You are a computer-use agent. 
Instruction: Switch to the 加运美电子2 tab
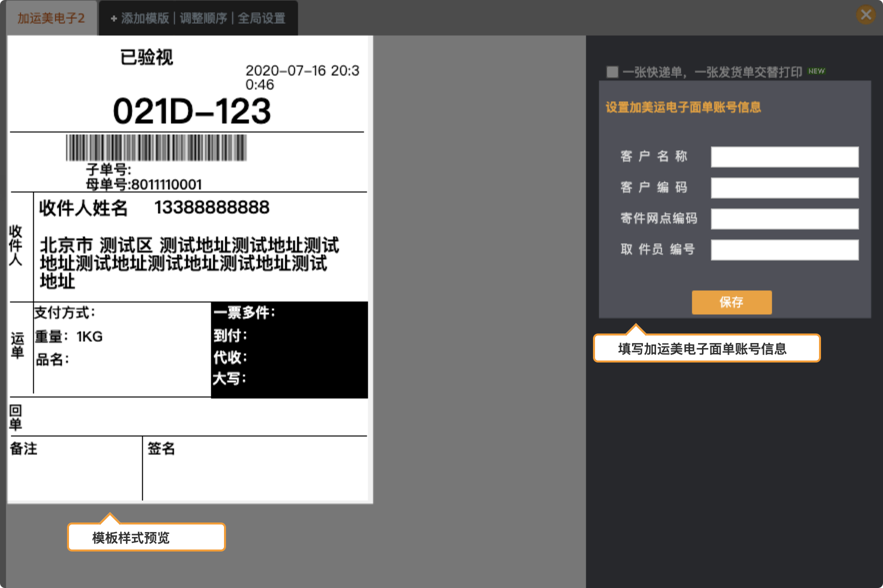tap(51, 18)
